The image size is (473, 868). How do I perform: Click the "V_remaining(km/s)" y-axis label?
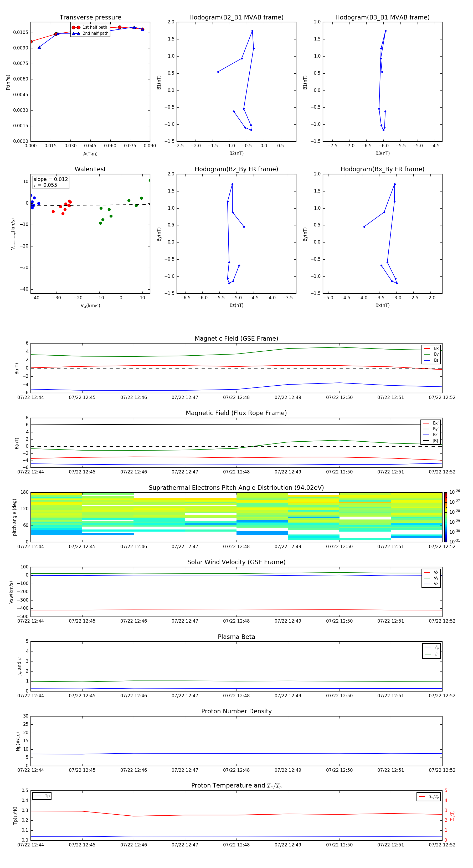pos(13,234)
